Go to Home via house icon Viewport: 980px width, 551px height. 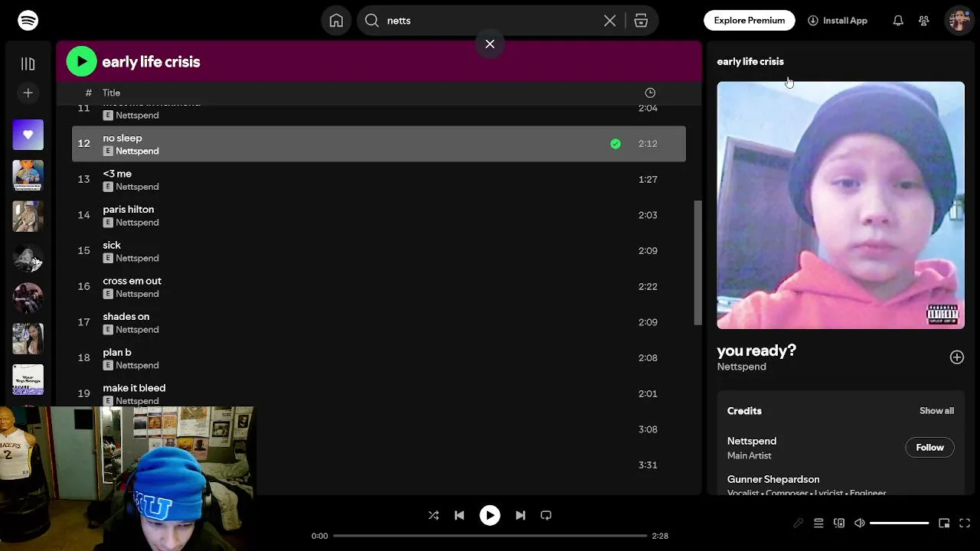(336, 21)
